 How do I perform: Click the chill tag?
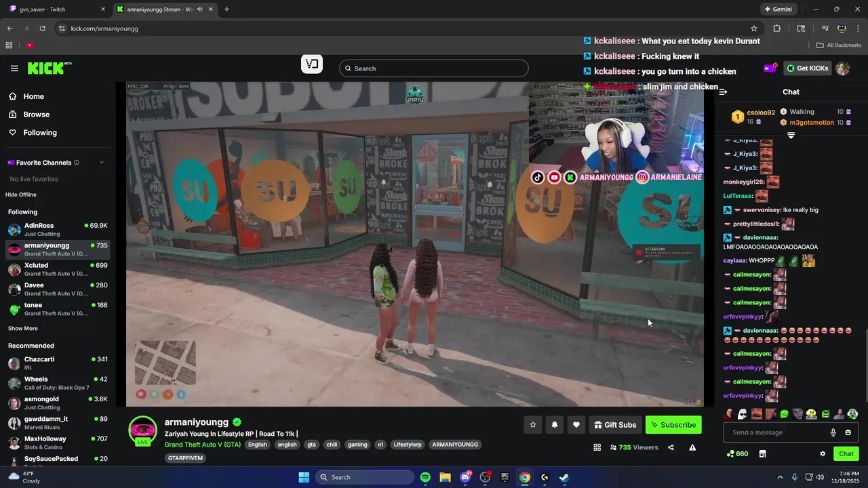coord(332,445)
